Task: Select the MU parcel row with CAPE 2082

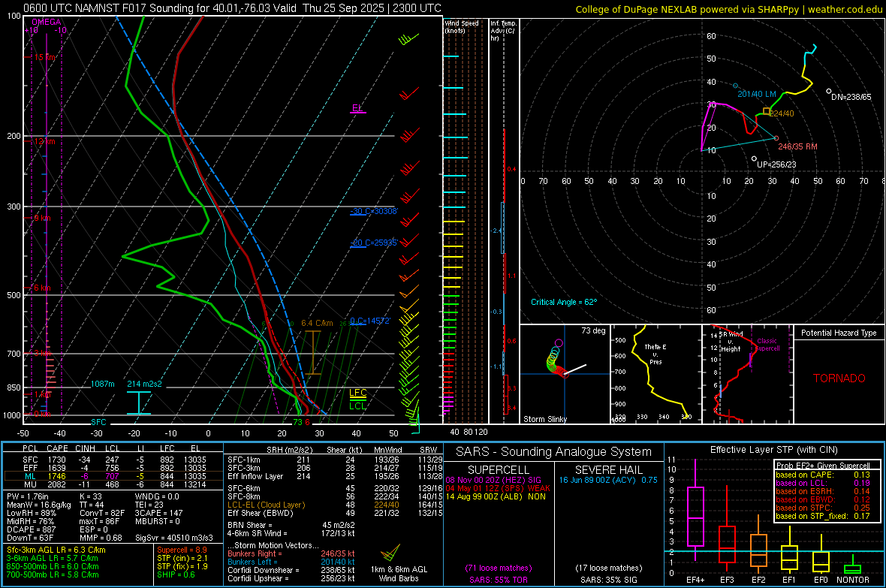Action: tap(113, 484)
